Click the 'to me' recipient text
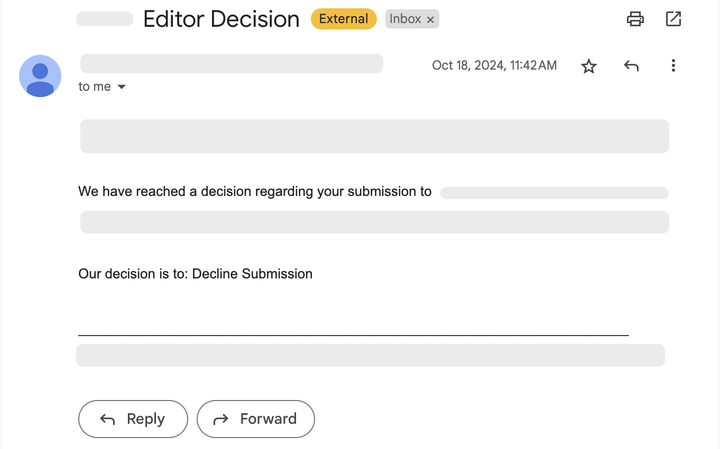The image size is (720, 449). click(x=95, y=87)
